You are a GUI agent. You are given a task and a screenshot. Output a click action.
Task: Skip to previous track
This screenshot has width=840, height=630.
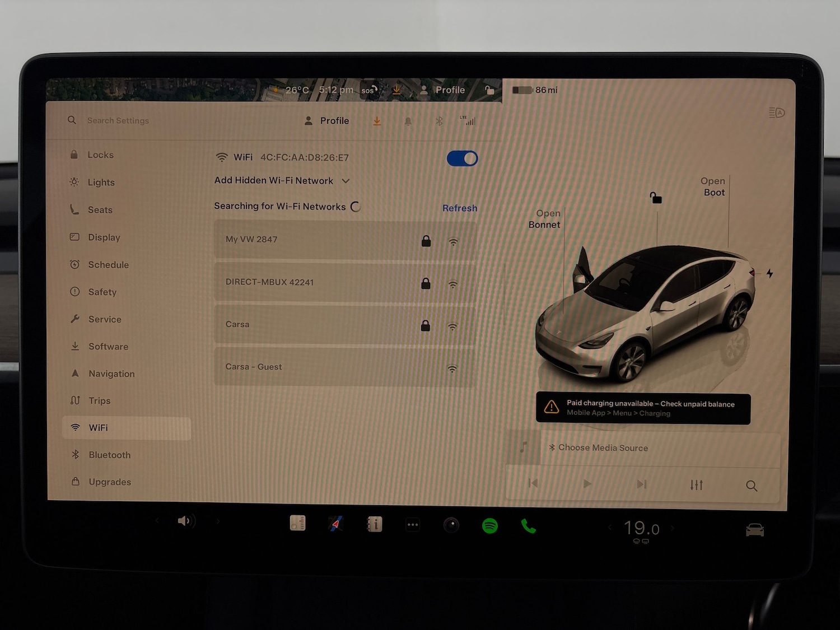pos(533,483)
